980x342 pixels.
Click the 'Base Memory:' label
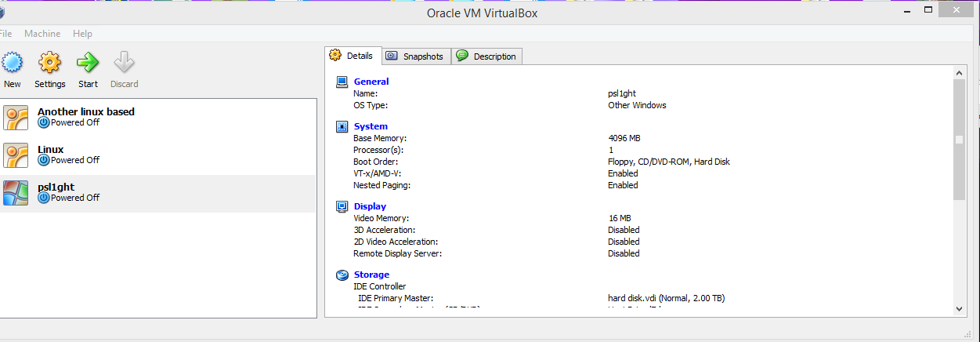pyautogui.click(x=379, y=138)
